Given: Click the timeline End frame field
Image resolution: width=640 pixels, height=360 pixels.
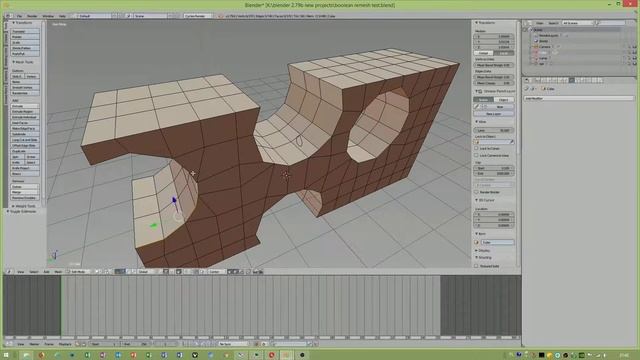Looking at the screenshot, I should (136, 344).
